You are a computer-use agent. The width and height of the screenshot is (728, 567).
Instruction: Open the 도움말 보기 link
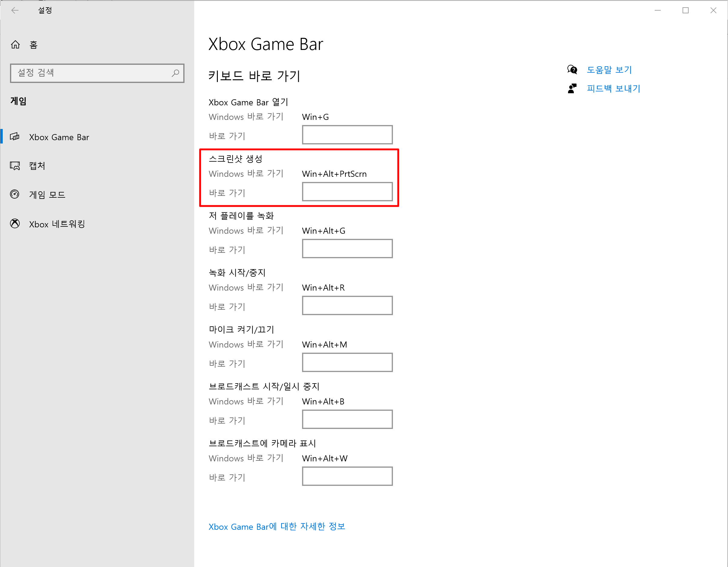click(x=609, y=70)
